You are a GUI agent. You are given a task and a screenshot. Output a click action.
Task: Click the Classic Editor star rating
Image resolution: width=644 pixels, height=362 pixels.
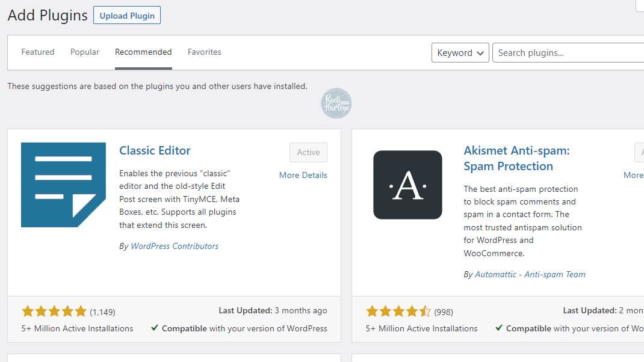point(54,311)
